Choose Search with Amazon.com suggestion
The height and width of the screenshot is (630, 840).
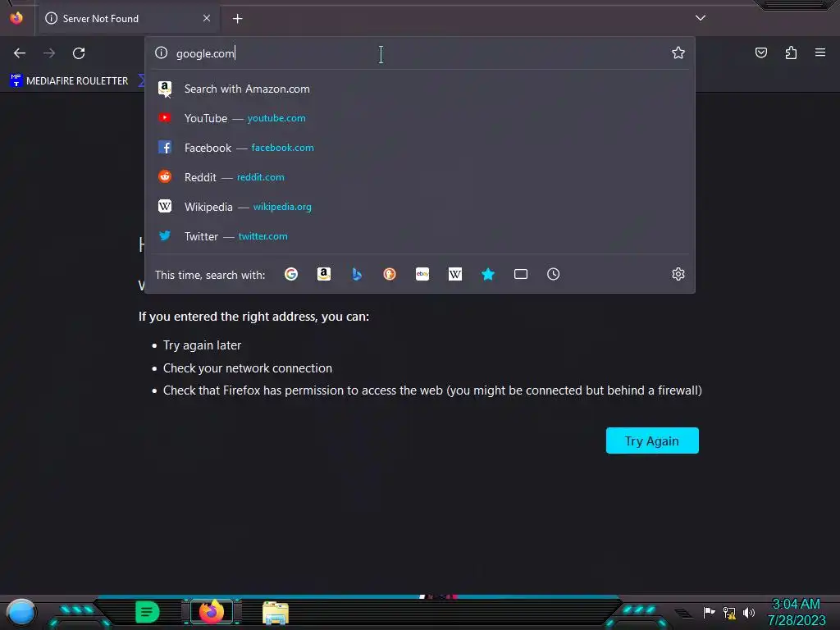coord(420,89)
